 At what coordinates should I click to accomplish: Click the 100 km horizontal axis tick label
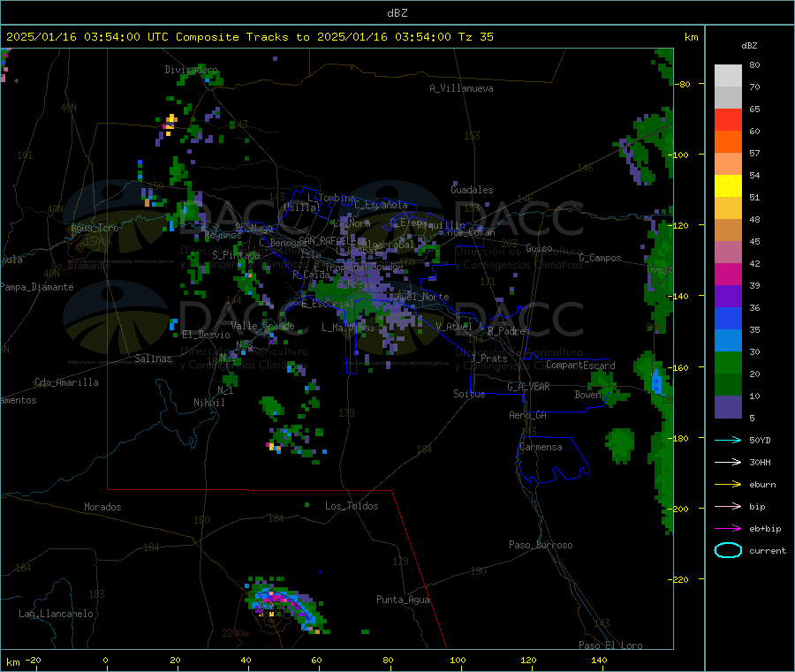(458, 660)
